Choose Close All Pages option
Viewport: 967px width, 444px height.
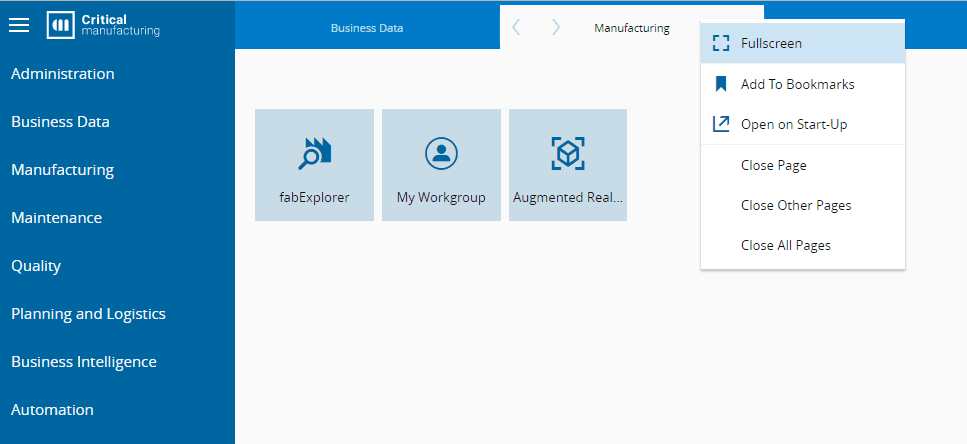click(x=785, y=245)
